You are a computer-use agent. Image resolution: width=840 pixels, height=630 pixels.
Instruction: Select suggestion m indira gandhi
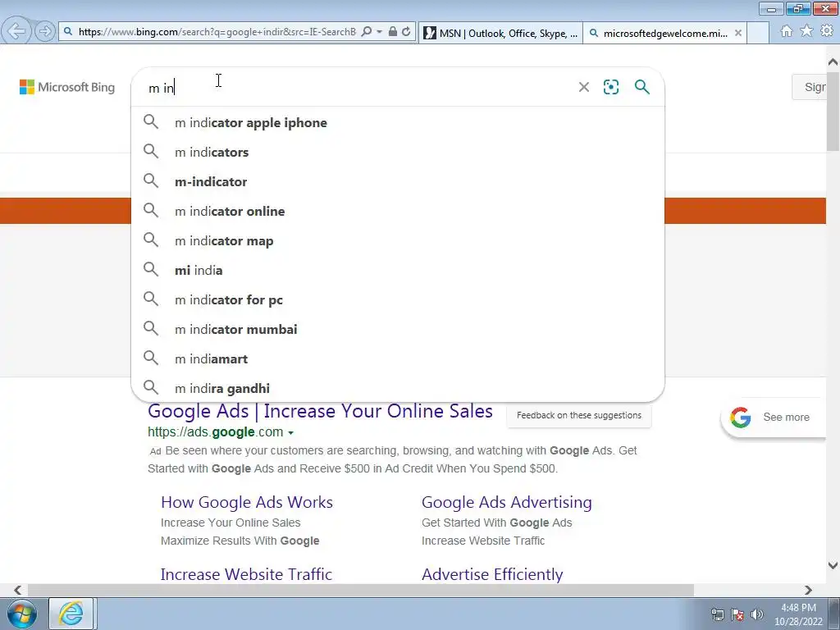tap(398, 388)
